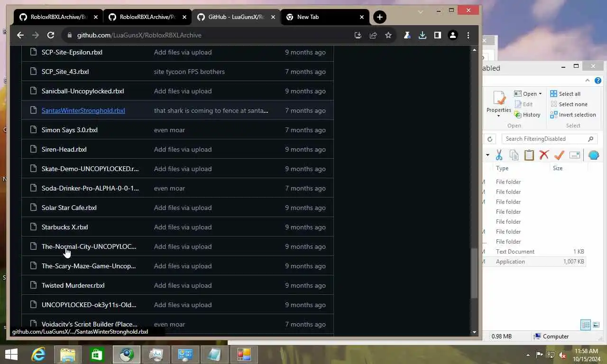Click the address bar URL
This screenshot has width=607, height=364.
coord(139,35)
